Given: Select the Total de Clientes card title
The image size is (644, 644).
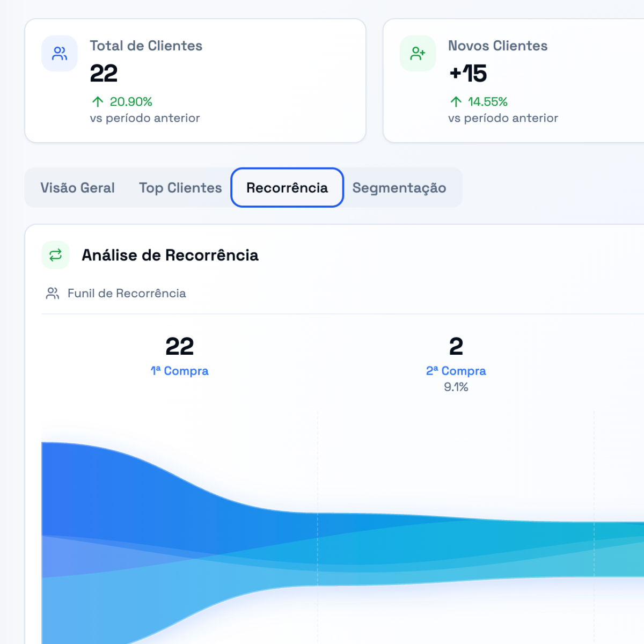Looking at the screenshot, I should [x=146, y=46].
